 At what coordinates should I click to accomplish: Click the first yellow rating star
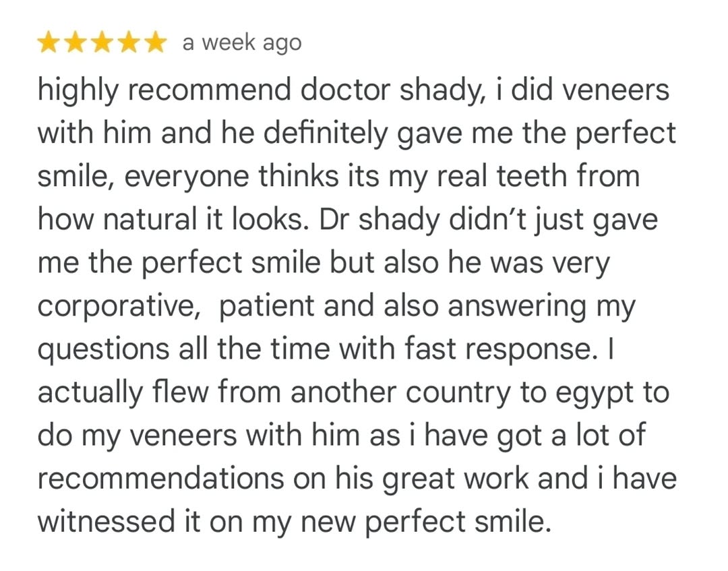[x=49, y=43]
